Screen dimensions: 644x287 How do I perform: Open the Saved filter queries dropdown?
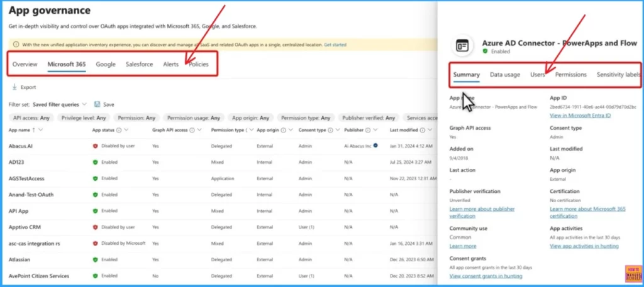pos(60,104)
